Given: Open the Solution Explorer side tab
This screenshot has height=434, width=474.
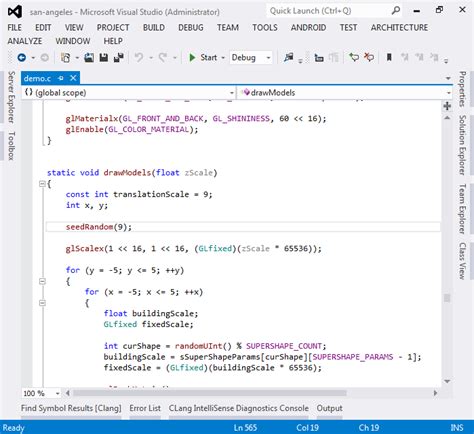Looking at the screenshot, I should point(462,145).
